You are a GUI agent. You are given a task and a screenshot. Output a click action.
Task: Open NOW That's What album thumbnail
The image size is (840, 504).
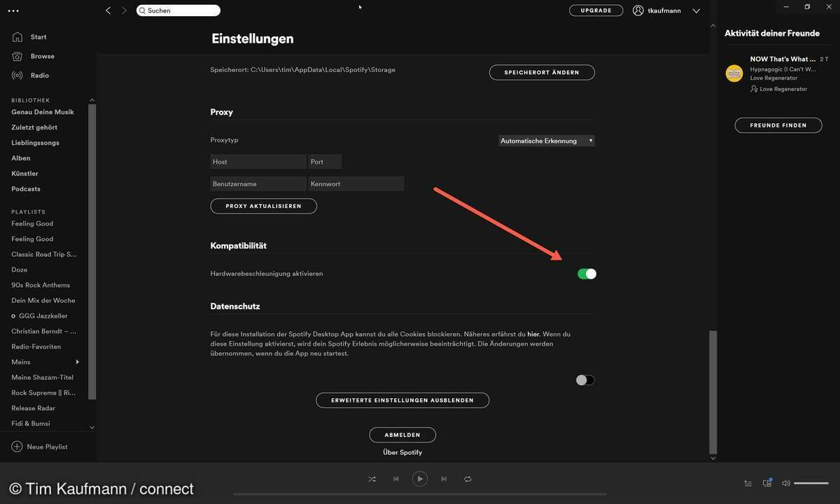(x=734, y=73)
